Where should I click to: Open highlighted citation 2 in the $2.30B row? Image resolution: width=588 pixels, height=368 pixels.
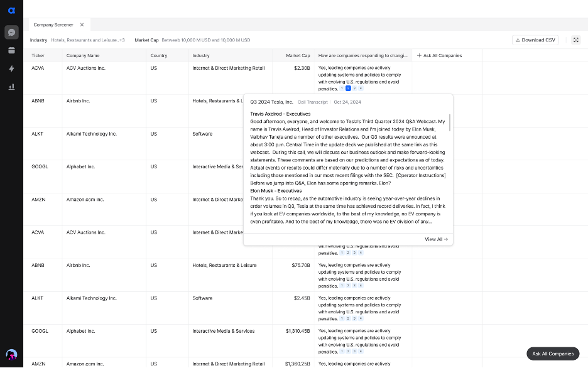point(348,89)
